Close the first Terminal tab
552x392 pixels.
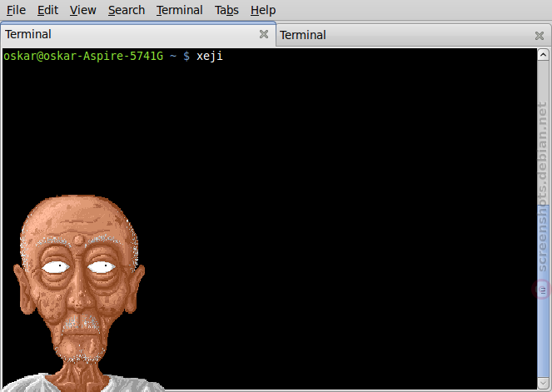[264, 34]
